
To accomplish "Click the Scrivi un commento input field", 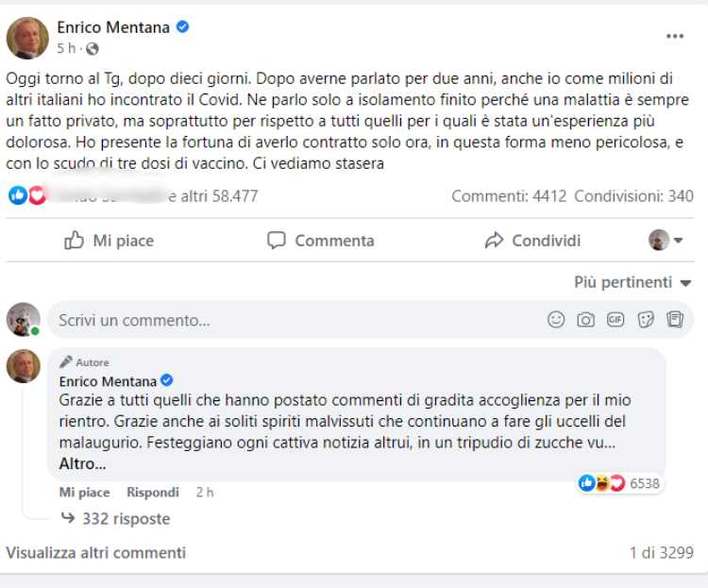I will [283, 320].
